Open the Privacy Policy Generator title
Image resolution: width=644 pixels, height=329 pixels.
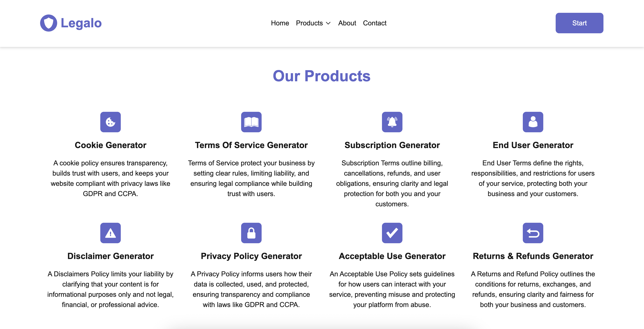[x=251, y=256]
